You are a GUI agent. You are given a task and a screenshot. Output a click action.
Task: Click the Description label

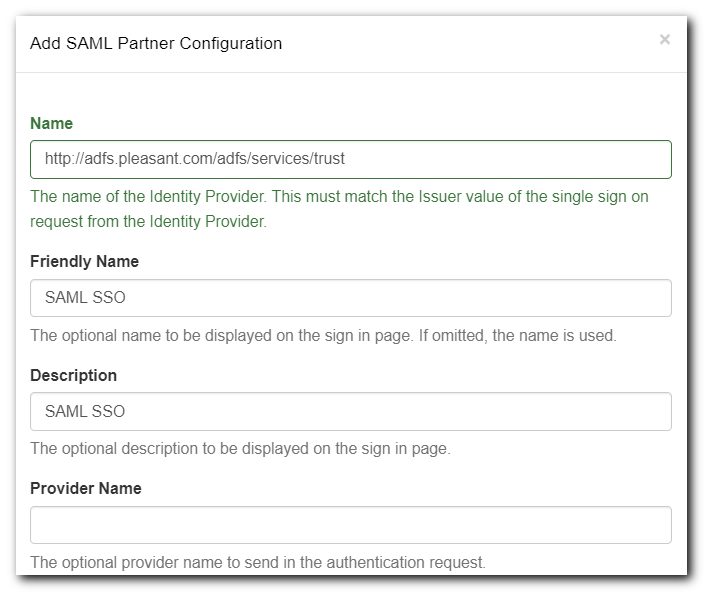click(73, 375)
